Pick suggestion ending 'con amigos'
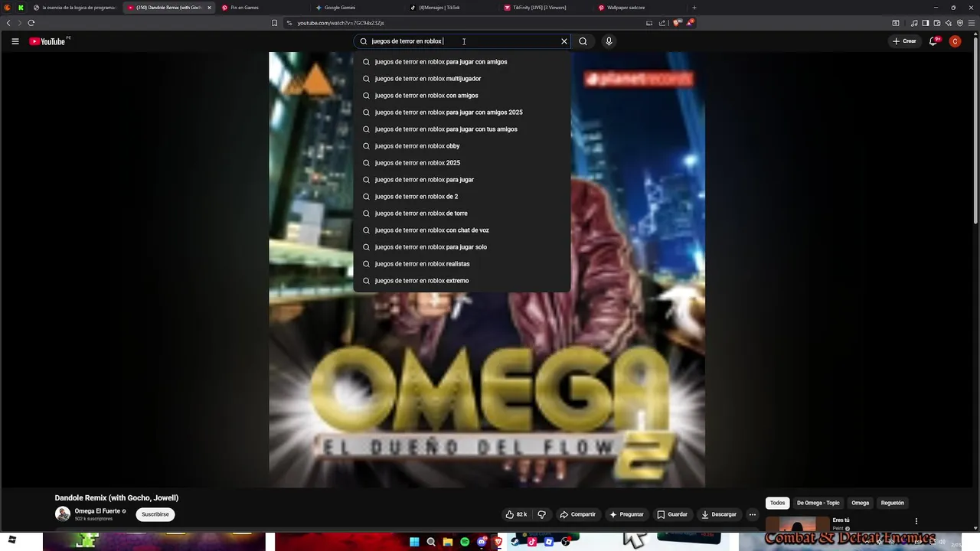The width and height of the screenshot is (980, 551). coord(462,96)
